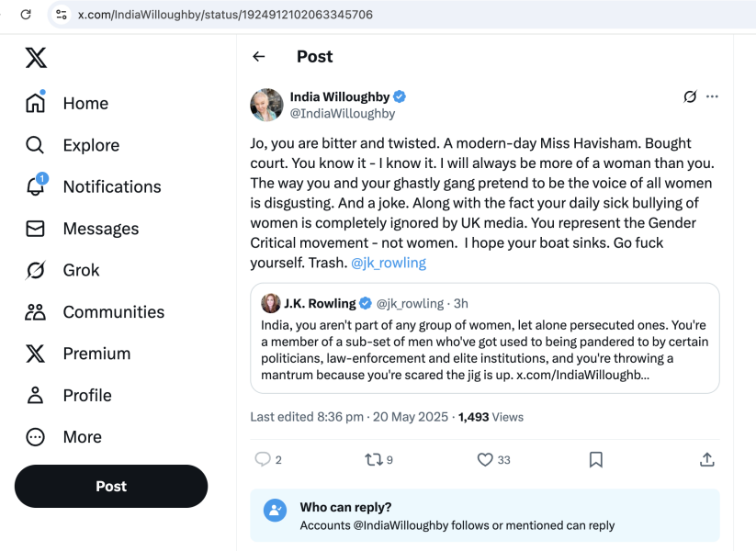Open the @jk_rowling mention link
Screen dimensions: 756x551
[x=389, y=263]
